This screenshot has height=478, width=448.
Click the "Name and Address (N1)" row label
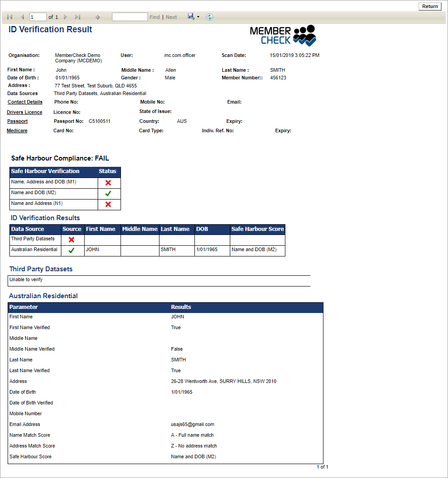coord(37,203)
